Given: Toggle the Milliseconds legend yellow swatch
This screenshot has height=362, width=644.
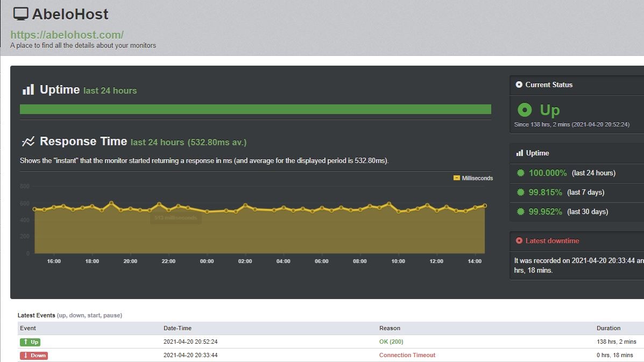Looking at the screenshot, I should point(456,178).
